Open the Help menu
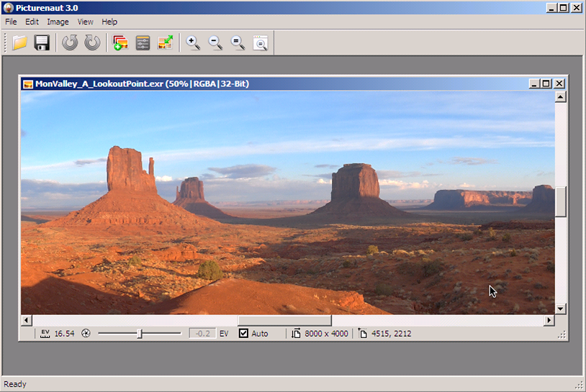Screen dimensions: 586x392 pyautogui.click(x=109, y=22)
